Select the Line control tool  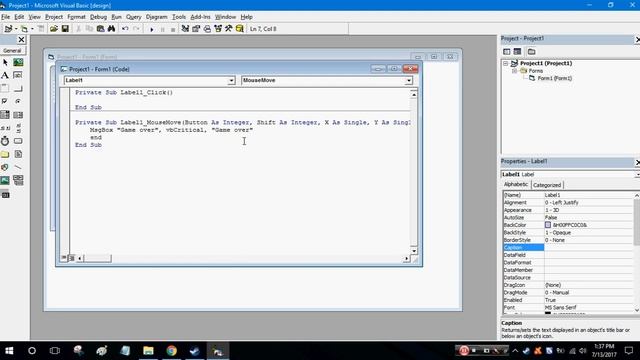click(x=18, y=167)
